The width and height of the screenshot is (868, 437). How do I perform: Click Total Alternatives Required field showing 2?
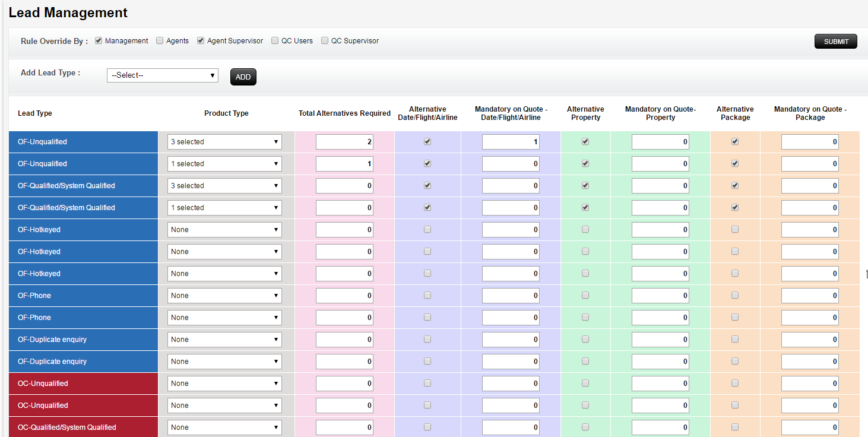344,142
